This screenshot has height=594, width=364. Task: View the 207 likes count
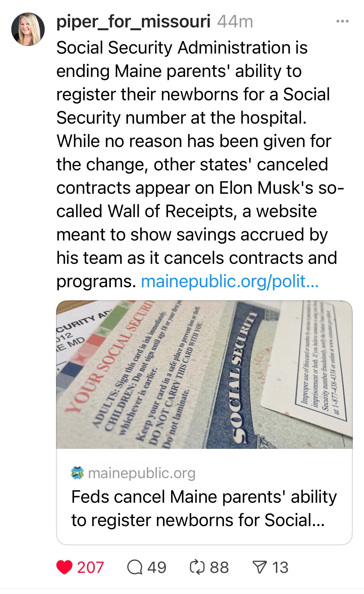coord(90,567)
